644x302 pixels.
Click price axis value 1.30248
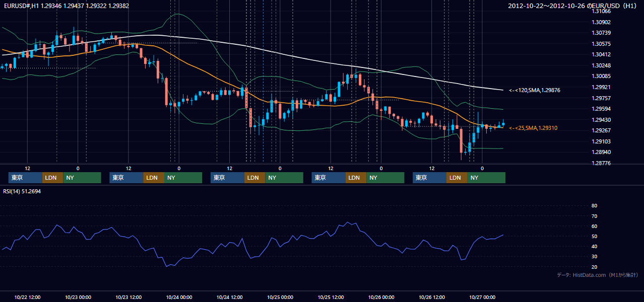click(601, 65)
